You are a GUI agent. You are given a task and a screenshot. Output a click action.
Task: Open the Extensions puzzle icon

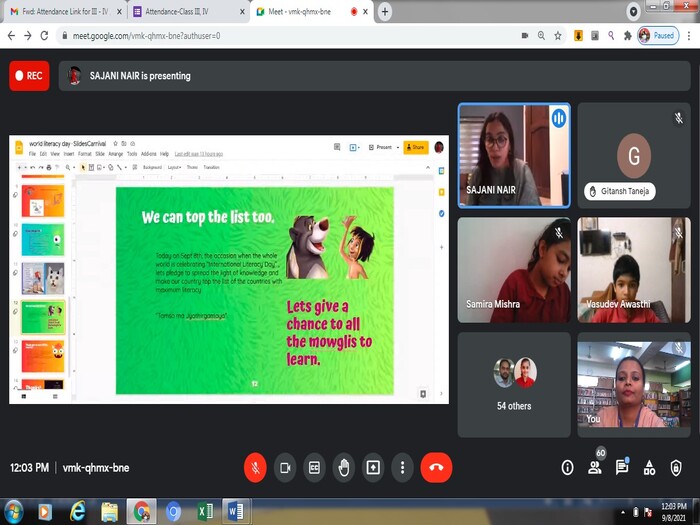[628, 36]
